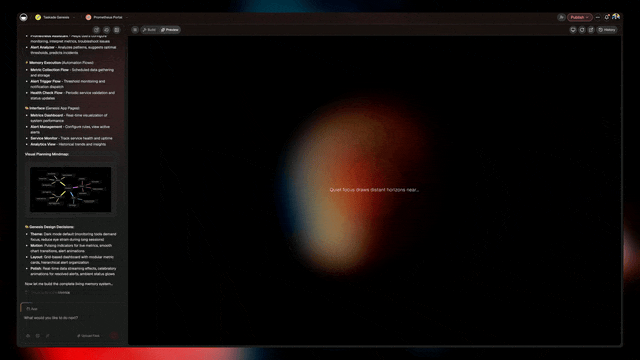This screenshot has width=640, height=360.
Task: Open the History panel
Action: [607, 30]
